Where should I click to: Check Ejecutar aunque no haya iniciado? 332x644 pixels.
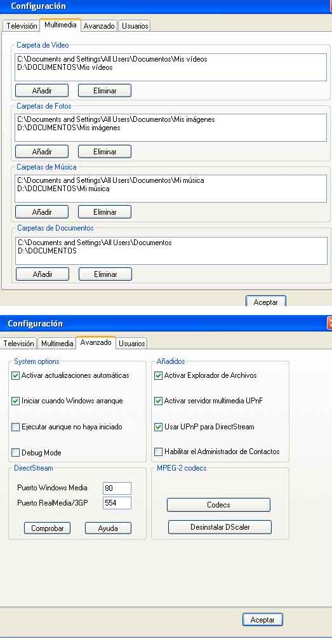pyautogui.click(x=16, y=427)
